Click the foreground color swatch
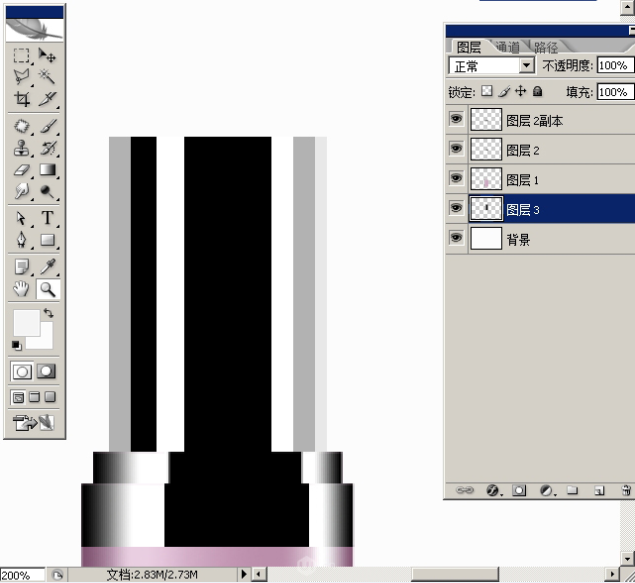This screenshot has width=635, height=583. tap(24, 322)
